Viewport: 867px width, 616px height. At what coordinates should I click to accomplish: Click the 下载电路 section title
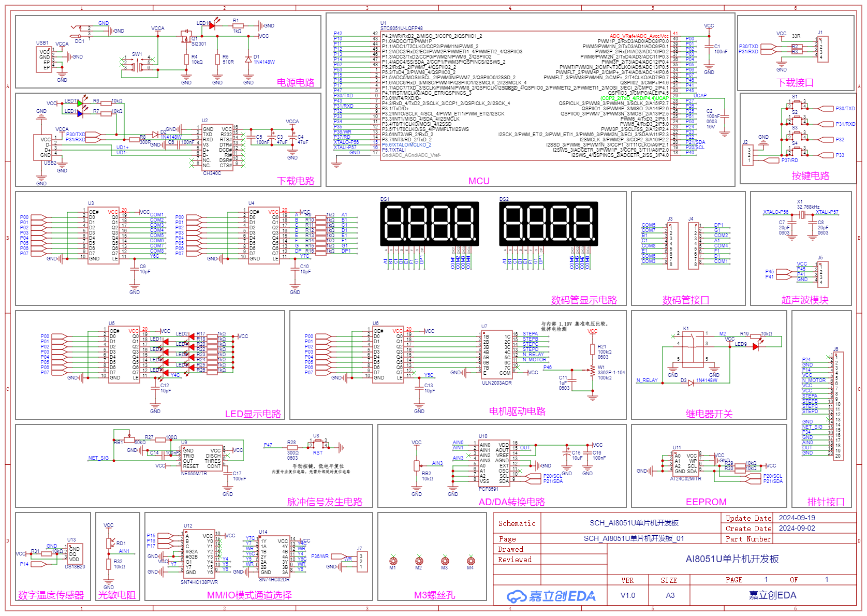click(296, 181)
